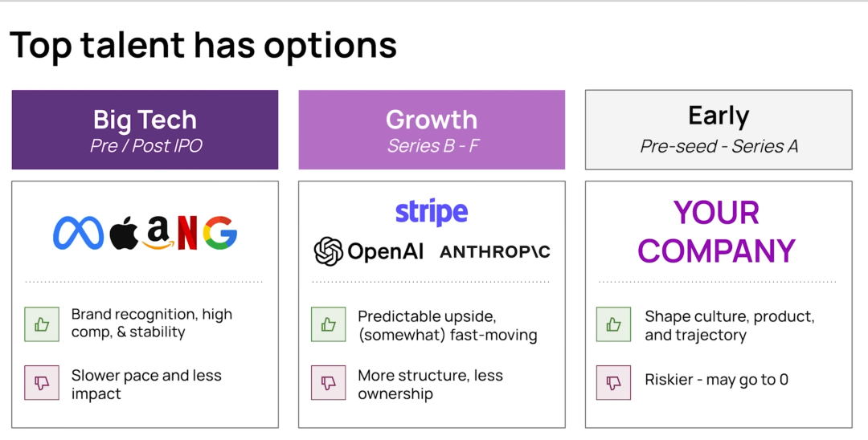The width and height of the screenshot is (868, 440).
Task: Click the Amazon logo
Action: click(157, 234)
